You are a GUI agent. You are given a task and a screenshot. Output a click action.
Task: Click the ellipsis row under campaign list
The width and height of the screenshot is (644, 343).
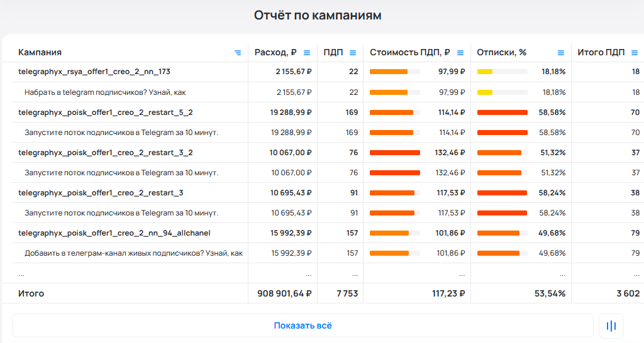[21, 274]
